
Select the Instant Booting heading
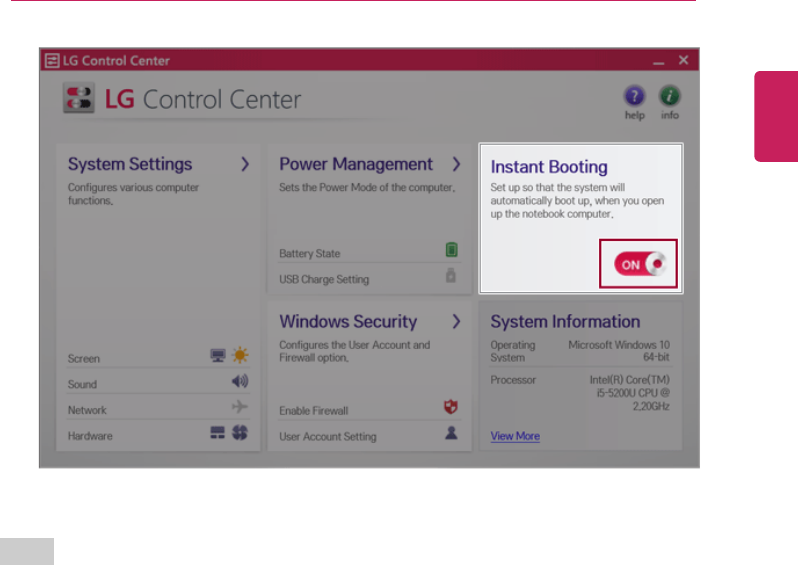(x=549, y=167)
